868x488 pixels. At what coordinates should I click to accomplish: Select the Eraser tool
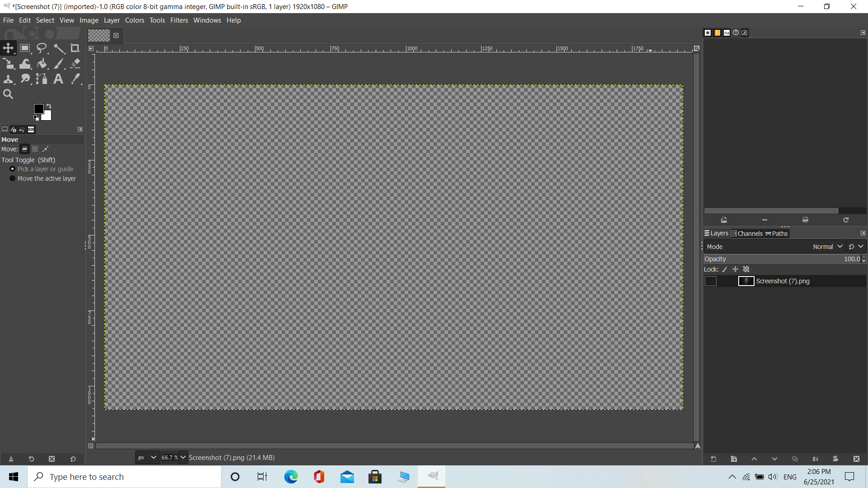75,64
